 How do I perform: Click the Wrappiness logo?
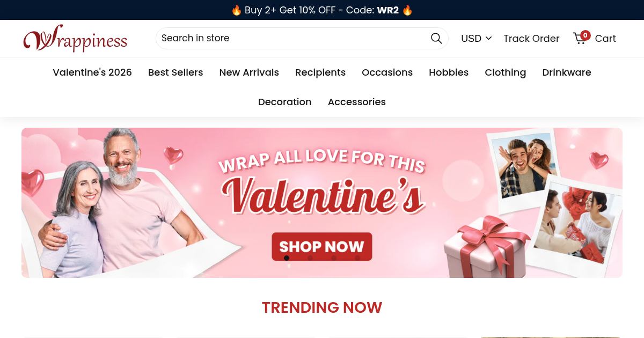(x=75, y=38)
